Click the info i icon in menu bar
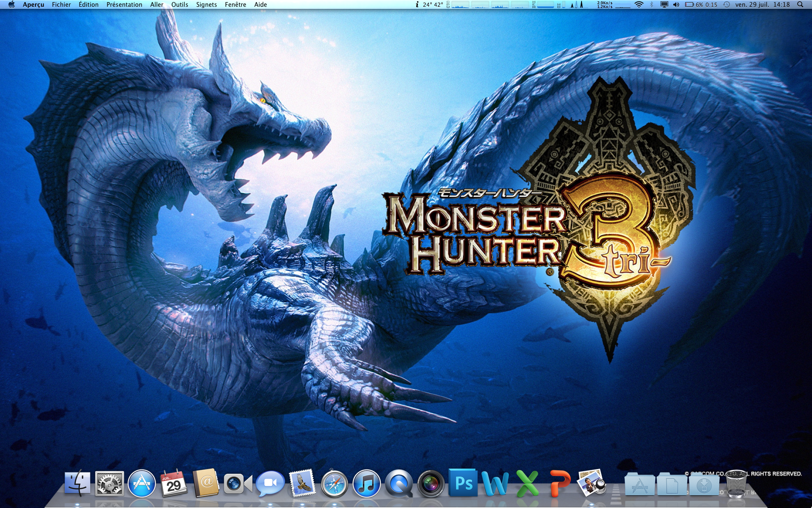Image resolution: width=812 pixels, height=508 pixels. (x=417, y=5)
